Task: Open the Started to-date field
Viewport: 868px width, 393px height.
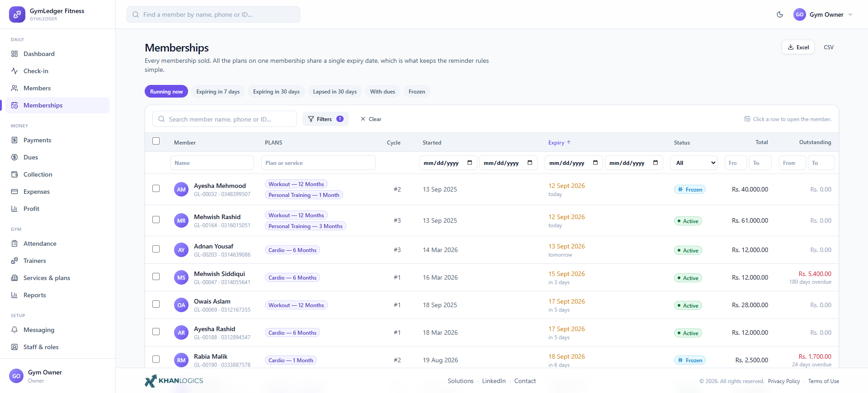Action: [x=508, y=163]
